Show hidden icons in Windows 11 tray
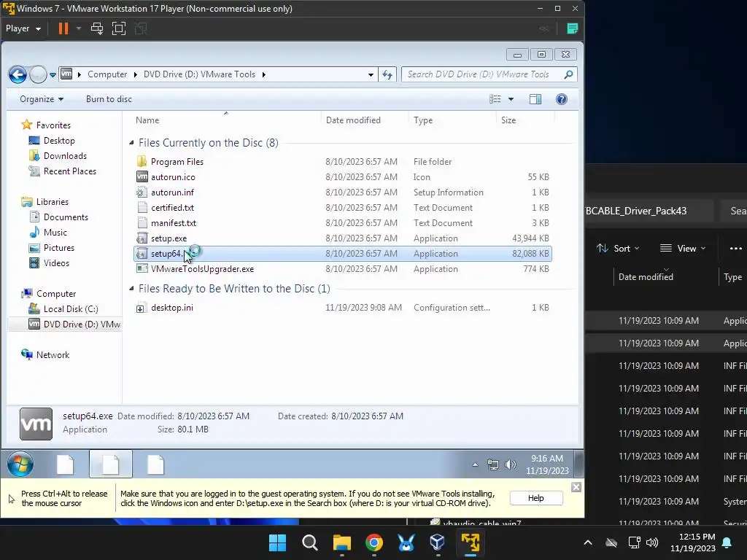 [x=588, y=542]
